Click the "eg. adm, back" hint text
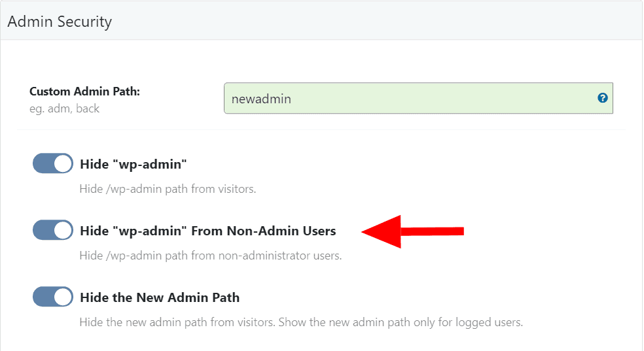644x351 pixels. (x=65, y=109)
